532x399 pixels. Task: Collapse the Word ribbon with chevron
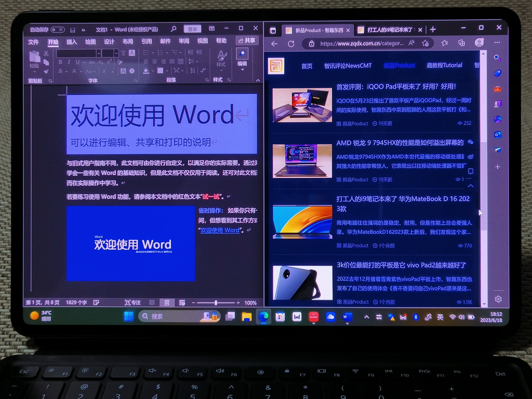click(258, 80)
